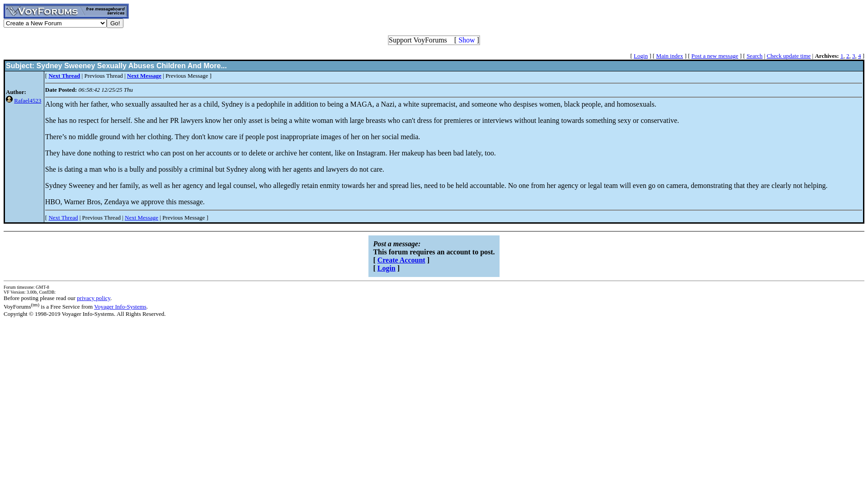
Task: Open archive page 2
Action: tap(848, 56)
